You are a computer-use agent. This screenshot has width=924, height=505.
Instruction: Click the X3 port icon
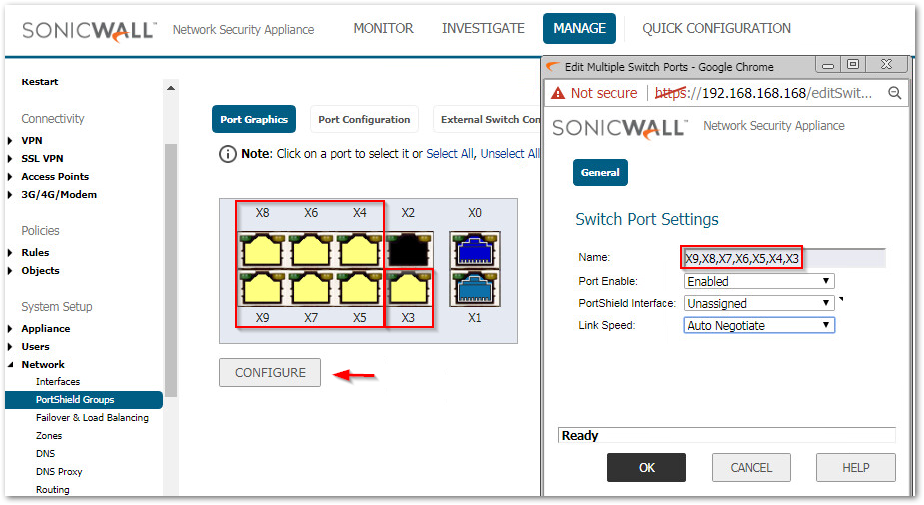click(408, 288)
